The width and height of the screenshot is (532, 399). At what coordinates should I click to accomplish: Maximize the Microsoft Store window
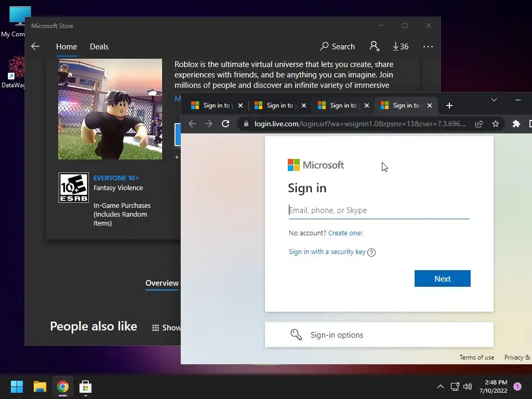tap(404, 25)
